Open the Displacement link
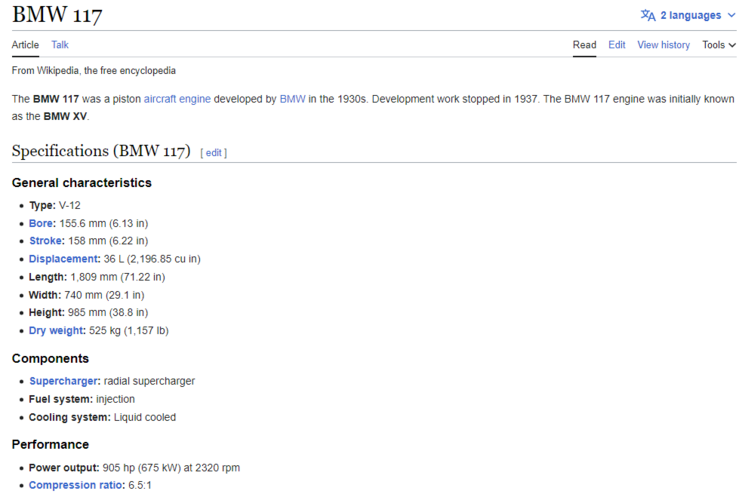This screenshot has height=500, width=739. point(63,259)
